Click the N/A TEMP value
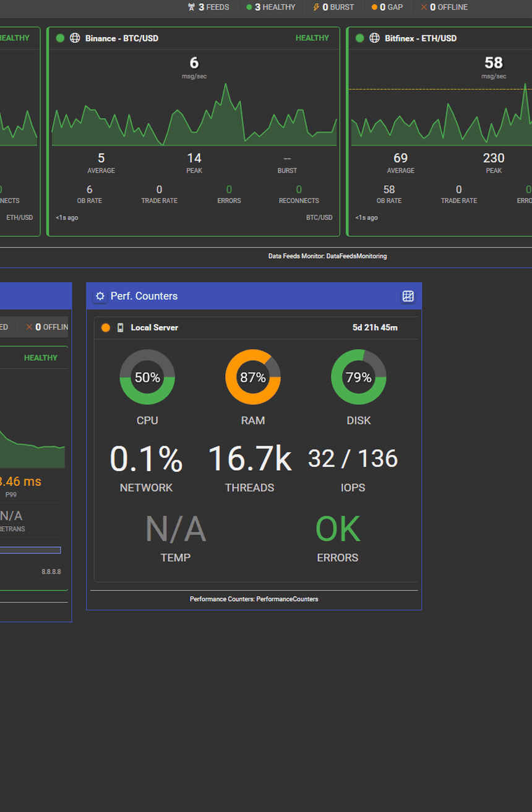Screen dimensions: 532x812 [176, 530]
